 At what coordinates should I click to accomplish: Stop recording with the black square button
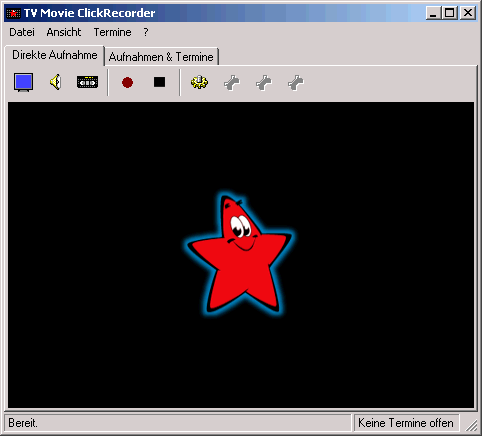[x=159, y=82]
